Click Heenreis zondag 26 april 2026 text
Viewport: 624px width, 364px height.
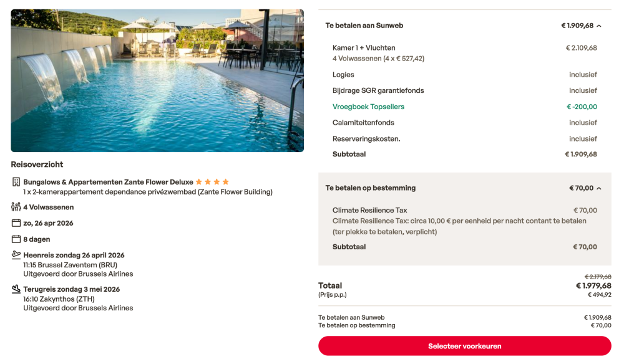pyautogui.click(x=74, y=255)
